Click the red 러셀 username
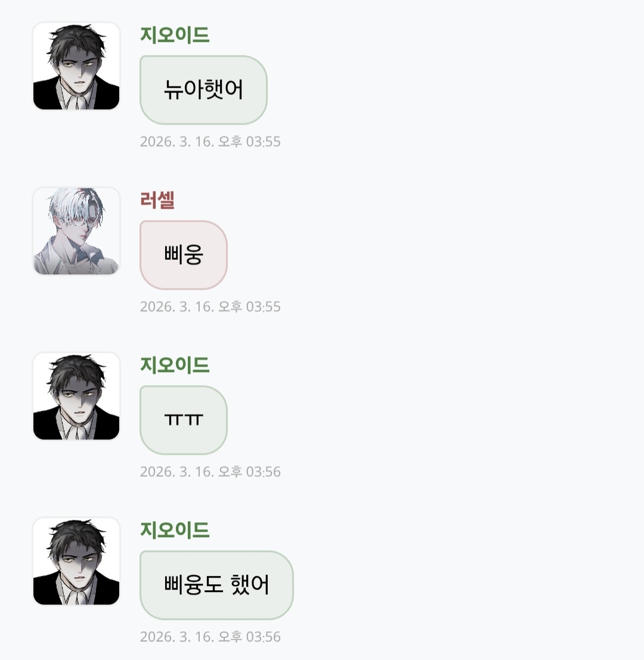The width and height of the screenshot is (644, 660). point(157,200)
